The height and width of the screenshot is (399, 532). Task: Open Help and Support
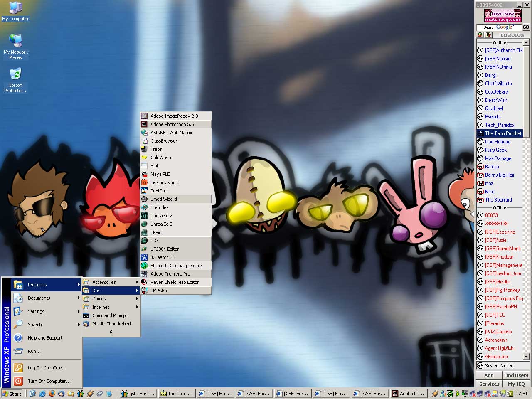point(46,338)
